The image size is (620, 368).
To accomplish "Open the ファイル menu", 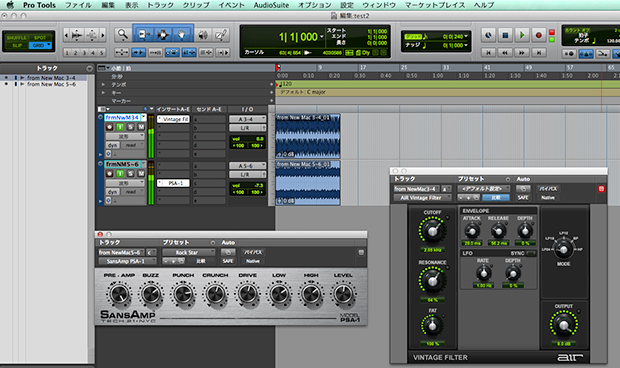I will coord(78,5).
